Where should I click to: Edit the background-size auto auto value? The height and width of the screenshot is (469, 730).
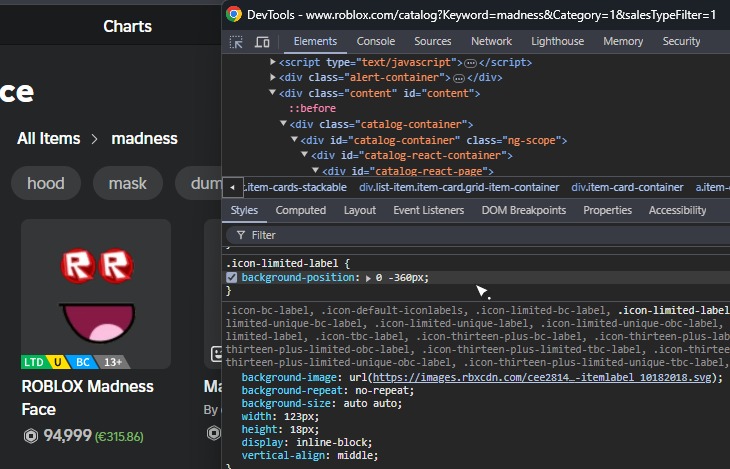[x=372, y=403]
